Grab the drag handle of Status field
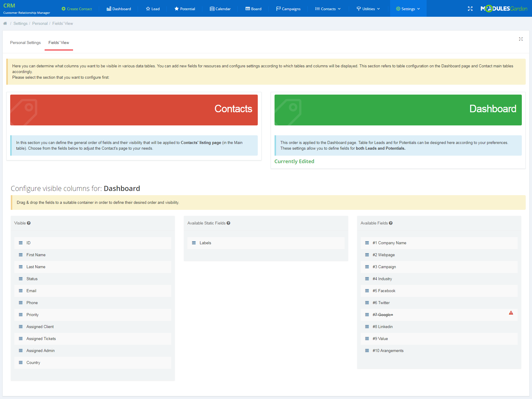This screenshot has width=532, height=399. click(21, 279)
